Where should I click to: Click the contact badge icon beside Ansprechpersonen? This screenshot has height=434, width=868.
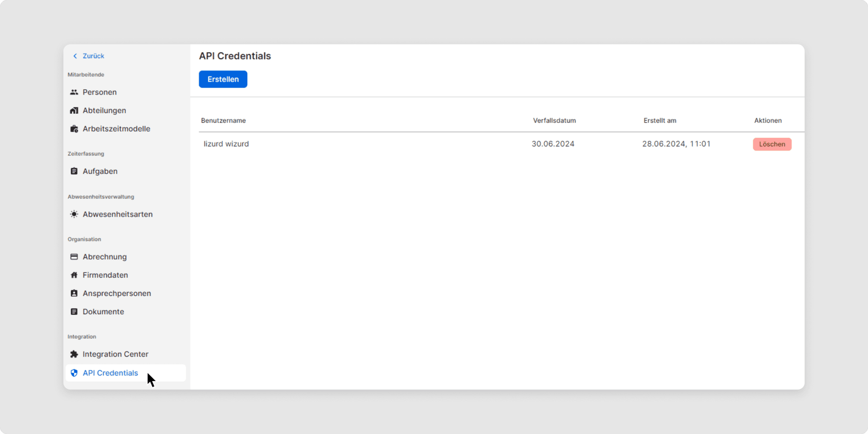point(74,293)
